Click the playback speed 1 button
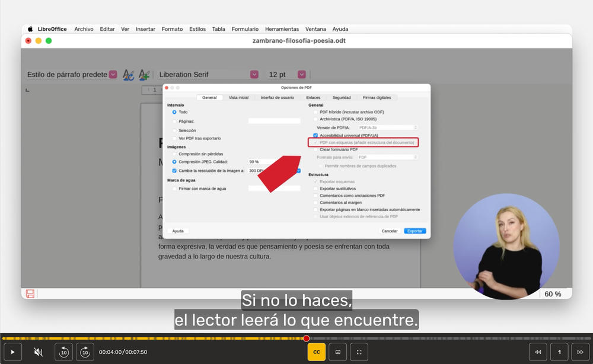The height and width of the screenshot is (364, 593). (558, 352)
